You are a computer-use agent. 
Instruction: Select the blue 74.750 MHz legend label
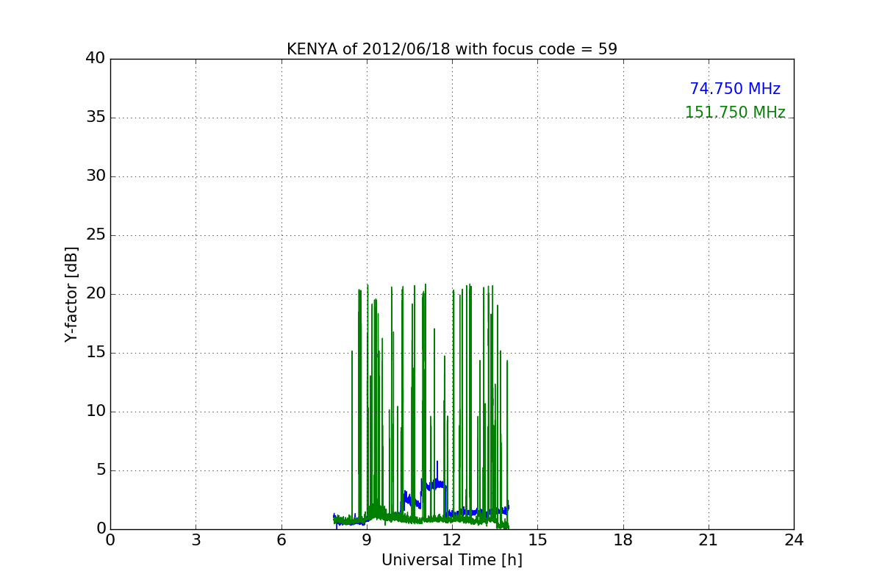735,89
